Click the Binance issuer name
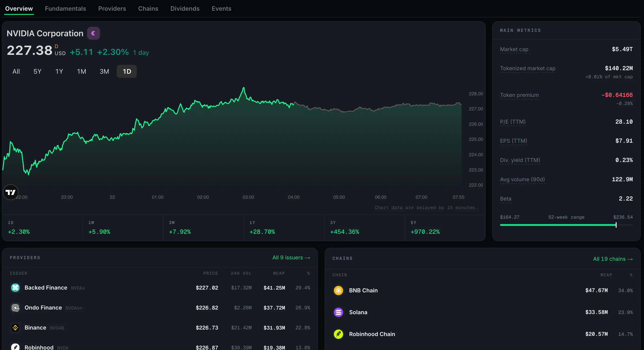This screenshot has height=350, width=644. click(x=35, y=328)
